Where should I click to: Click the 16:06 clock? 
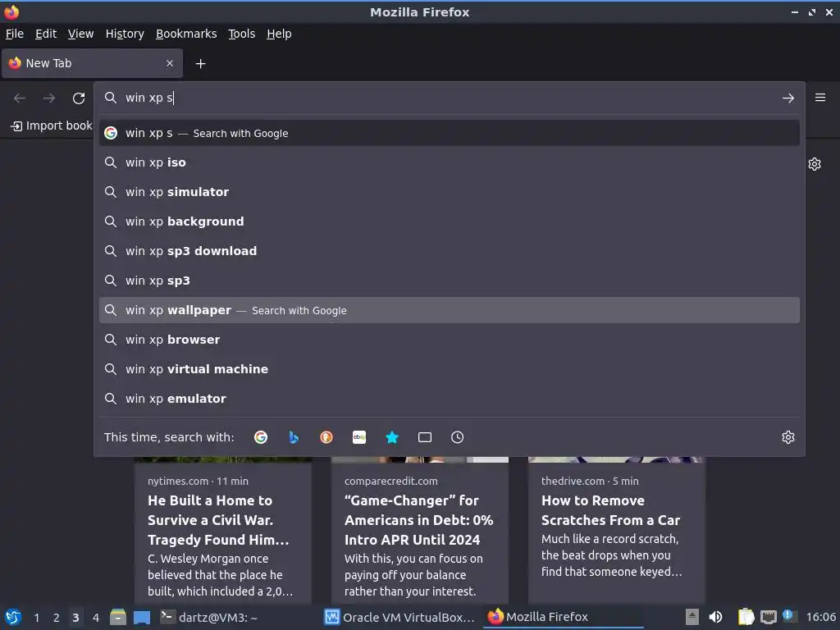pyautogui.click(x=820, y=617)
